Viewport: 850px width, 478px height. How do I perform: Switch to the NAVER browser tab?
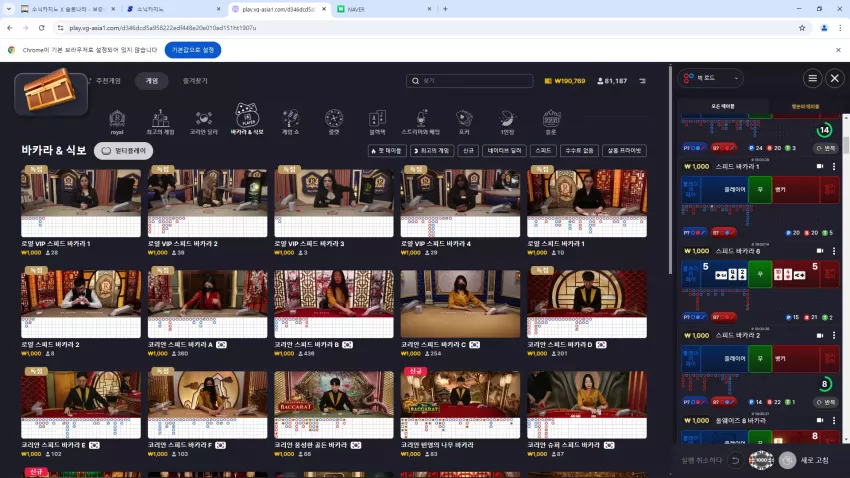click(x=384, y=9)
